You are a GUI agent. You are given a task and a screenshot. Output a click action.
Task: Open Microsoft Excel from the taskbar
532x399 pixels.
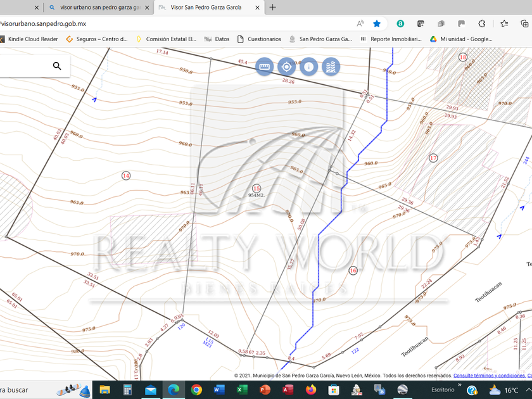242,390
